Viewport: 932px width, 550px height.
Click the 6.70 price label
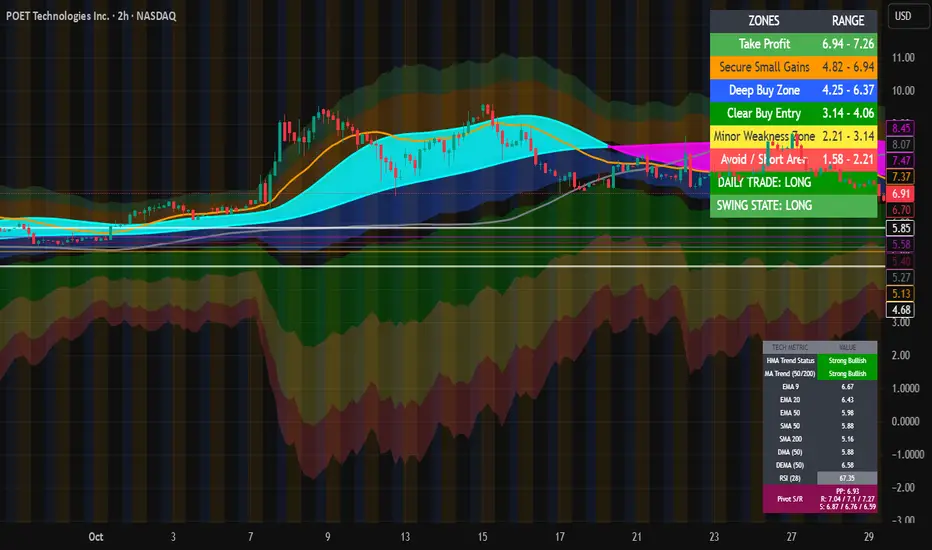[901, 210]
